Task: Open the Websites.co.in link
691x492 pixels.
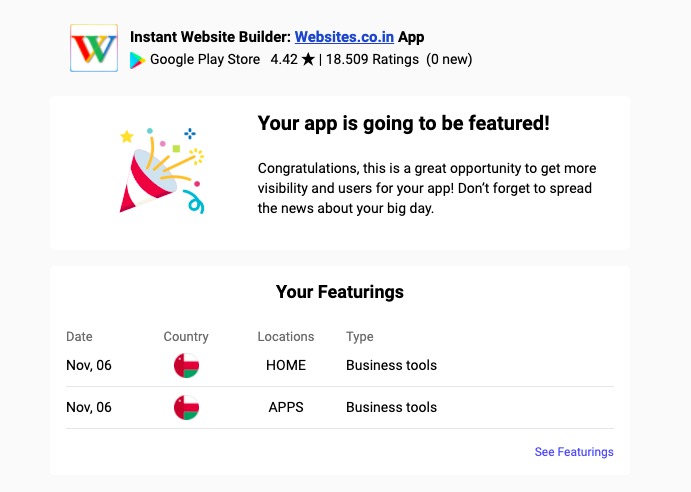Action: coord(344,37)
